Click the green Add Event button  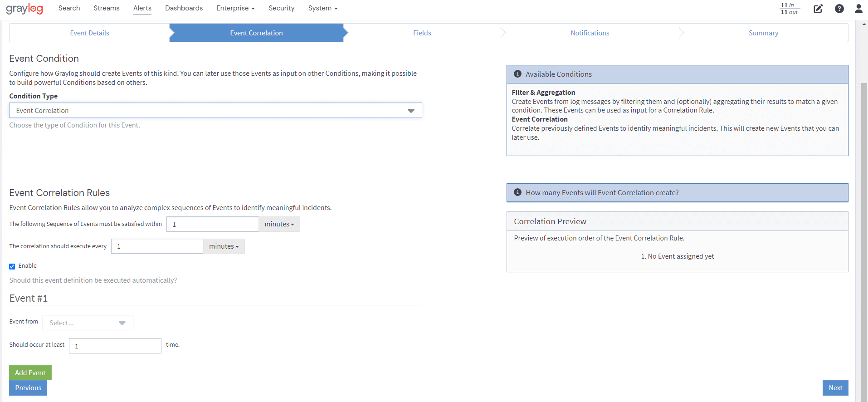click(30, 373)
